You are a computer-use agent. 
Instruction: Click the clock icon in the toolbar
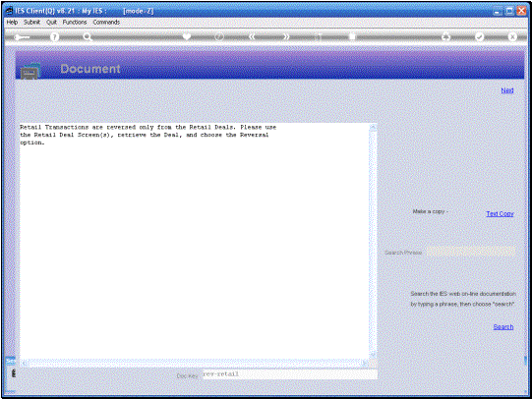click(x=219, y=36)
